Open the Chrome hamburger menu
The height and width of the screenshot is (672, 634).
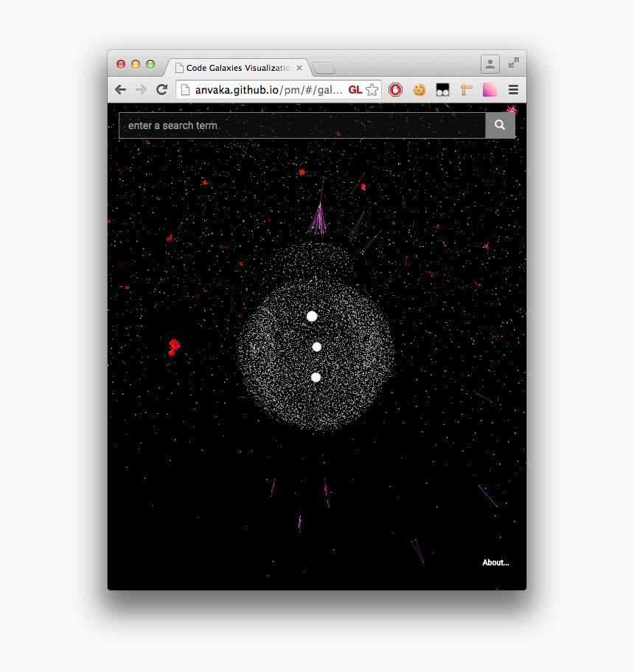512,89
